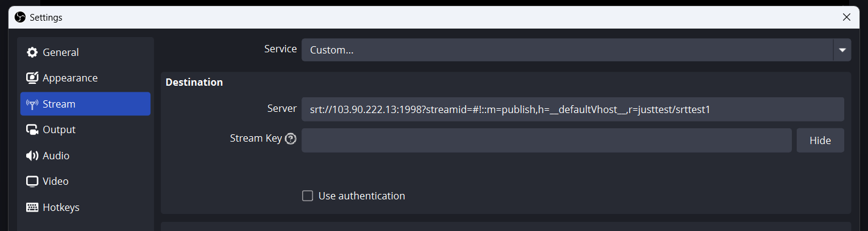The height and width of the screenshot is (231, 868).
Task: Close the Settings window
Action: pos(847,17)
